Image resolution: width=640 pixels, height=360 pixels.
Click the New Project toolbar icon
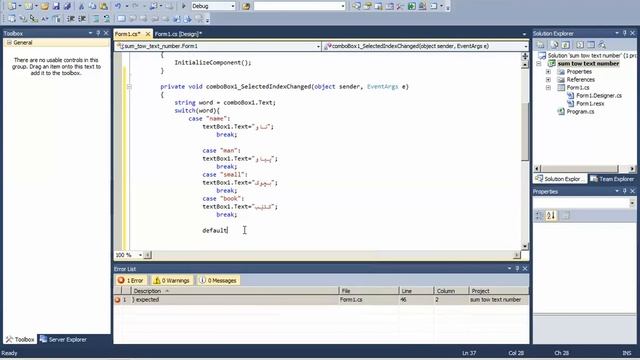pos(12,6)
